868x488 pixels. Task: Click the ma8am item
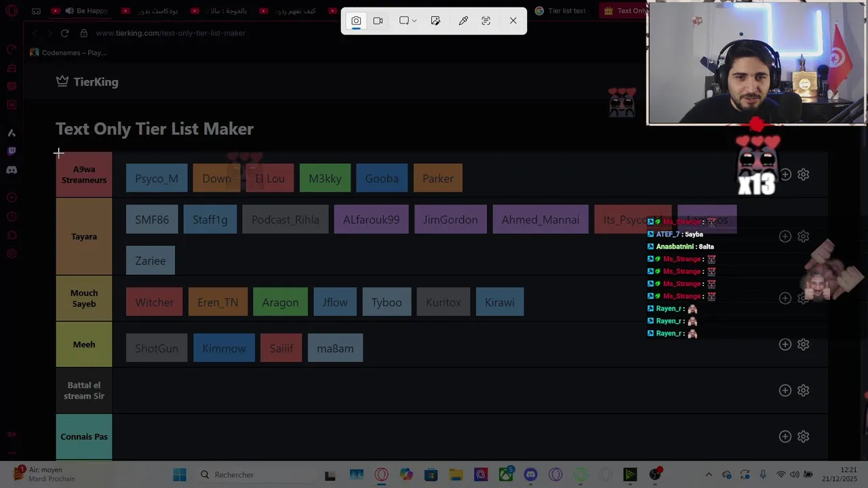point(335,348)
